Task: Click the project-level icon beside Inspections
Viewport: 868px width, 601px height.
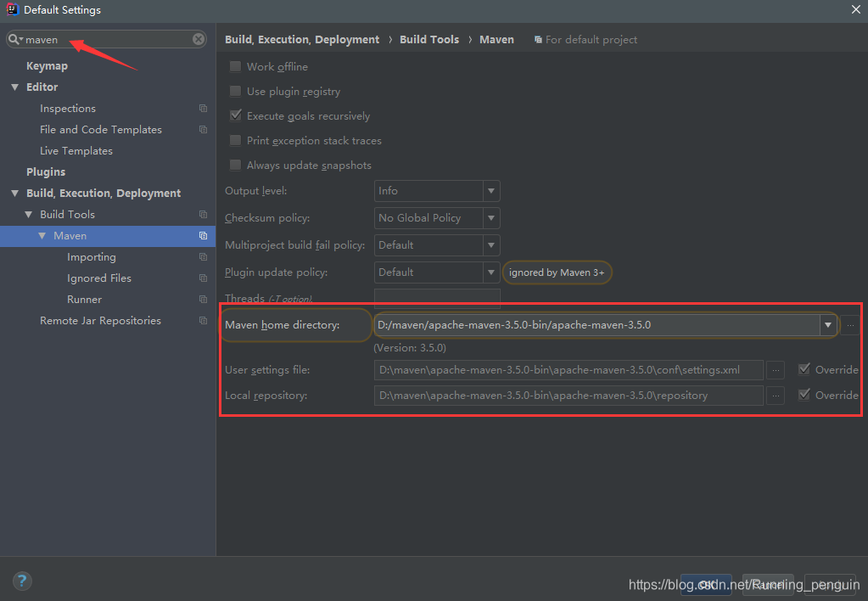Action: [203, 109]
